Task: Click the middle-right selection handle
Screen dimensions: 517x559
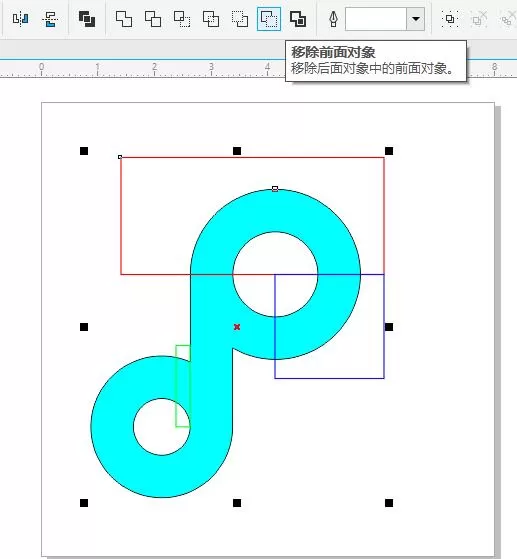Action: [x=389, y=327]
